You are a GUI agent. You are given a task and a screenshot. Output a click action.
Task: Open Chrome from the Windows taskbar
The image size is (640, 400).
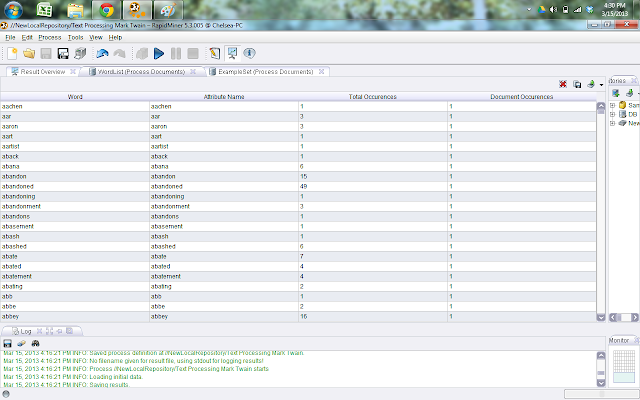[106, 10]
